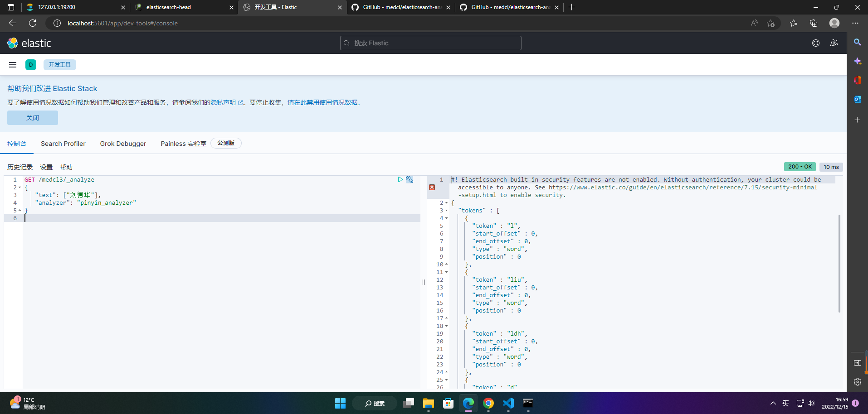Collapse the first token object at line 4
This screenshot has height=414, width=868.
point(446,218)
